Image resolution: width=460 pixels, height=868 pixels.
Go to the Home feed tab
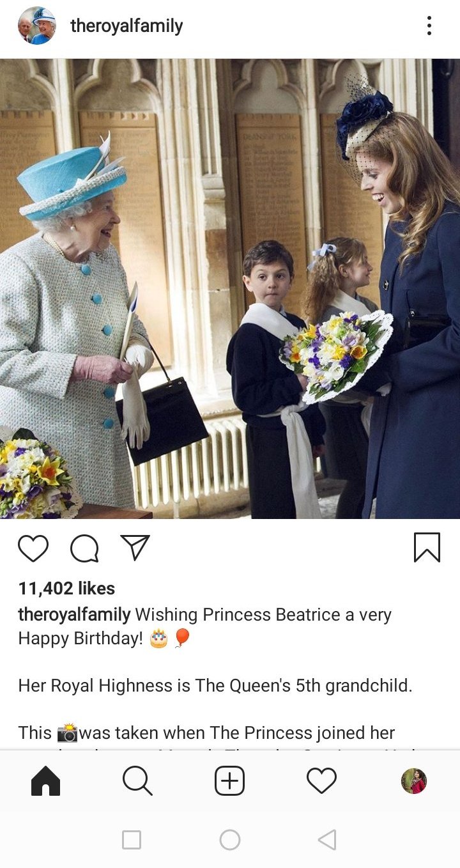45,781
